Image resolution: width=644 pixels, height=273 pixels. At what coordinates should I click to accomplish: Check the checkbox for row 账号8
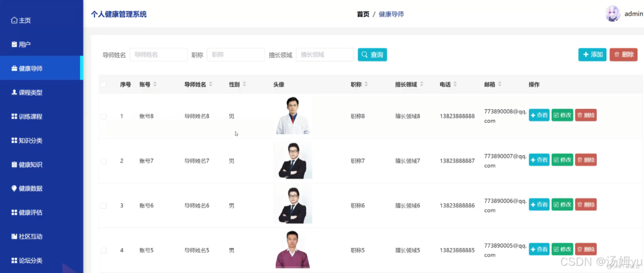tap(103, 117)
